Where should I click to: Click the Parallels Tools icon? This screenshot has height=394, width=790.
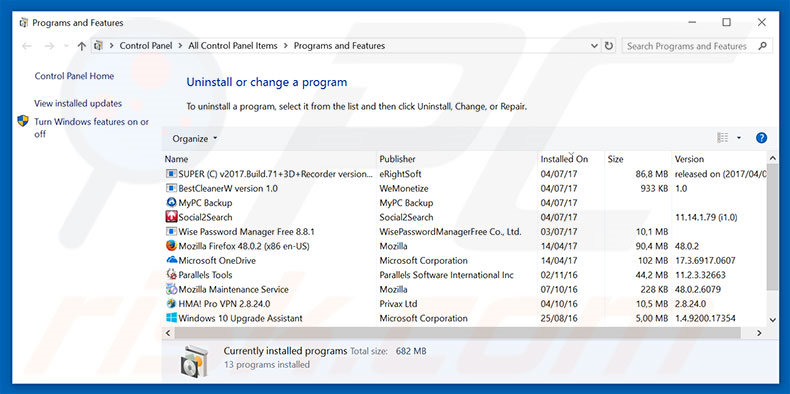(x=171, y=275)
